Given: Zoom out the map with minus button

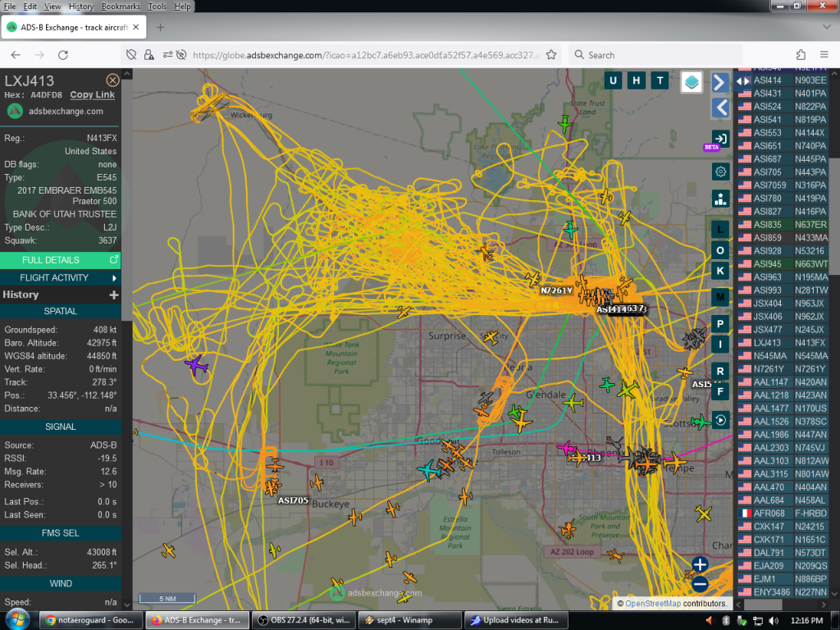Looking at the screenshot, I should [700, 584].
